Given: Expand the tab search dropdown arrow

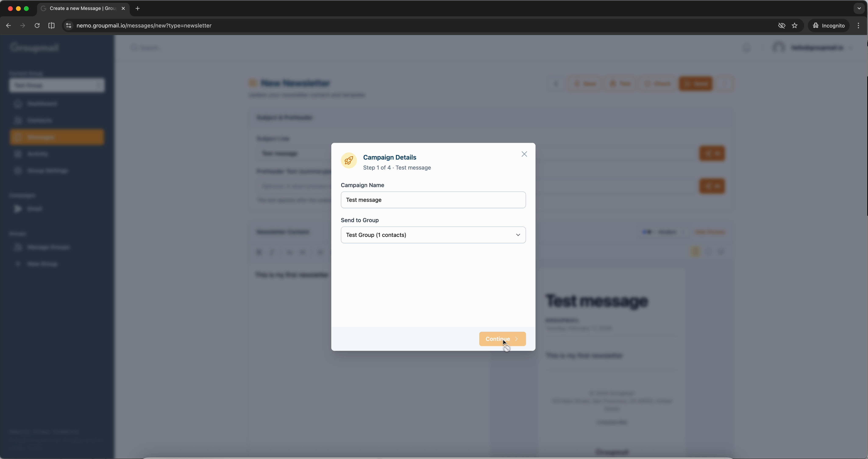Looking at the screenshot, I should pyautogui.click(x=859, y=8).
